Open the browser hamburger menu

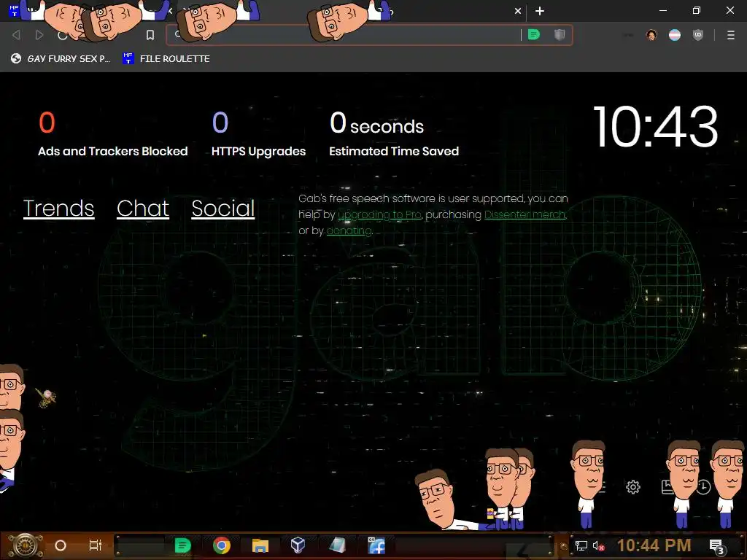click(731, 35)
